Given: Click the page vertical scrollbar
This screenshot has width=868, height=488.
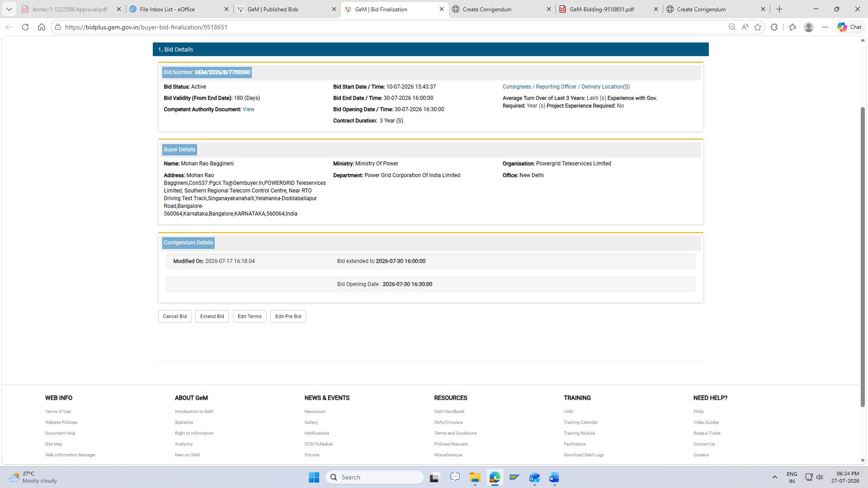Looking at the screenshot, I should pos(863,257).
